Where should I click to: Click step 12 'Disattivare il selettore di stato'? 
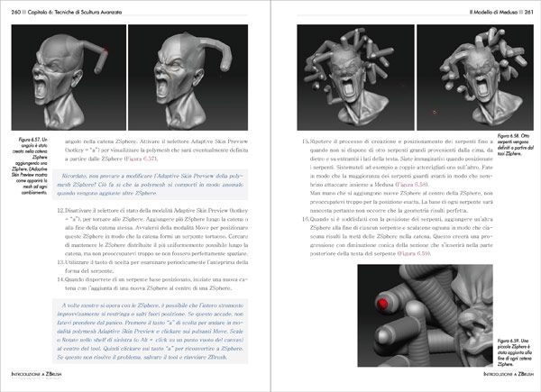click(x=152, y=232)
